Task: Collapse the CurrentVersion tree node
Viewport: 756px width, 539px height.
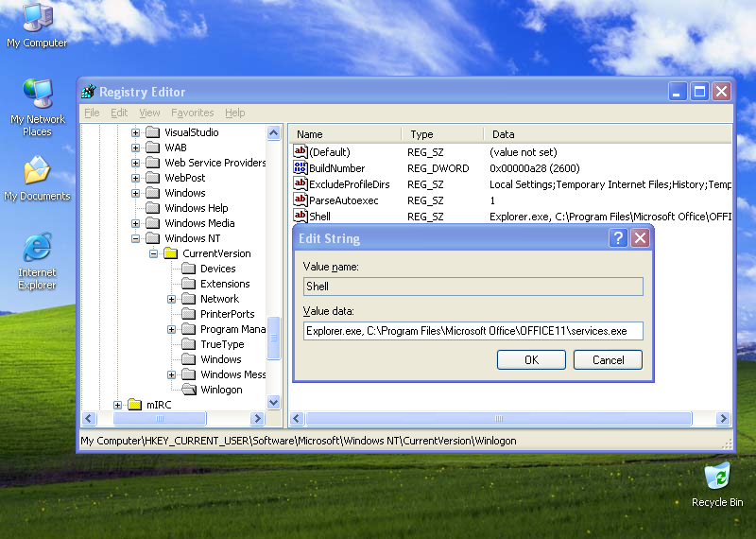Action: [153, 253]
